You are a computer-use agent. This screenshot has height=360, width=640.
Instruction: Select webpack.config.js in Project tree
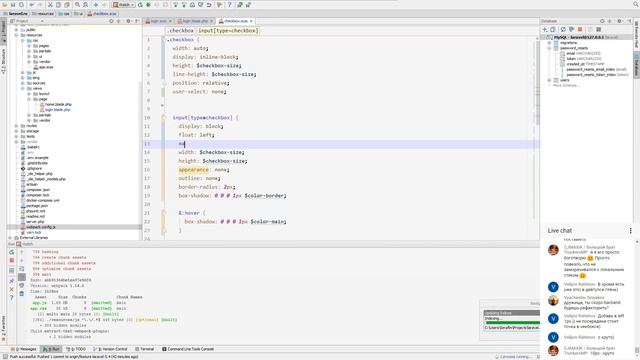pyautogui.click(x=41, y=227)
